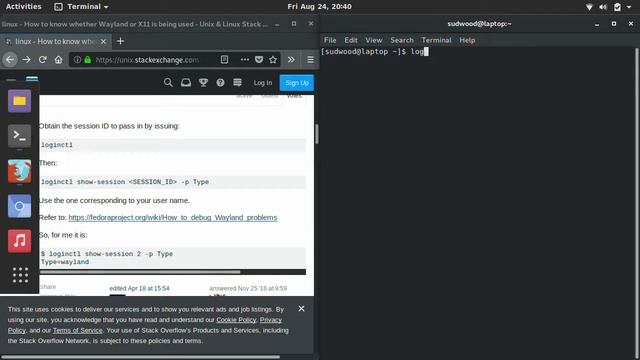Open Terminal Help menu

coord(467,40)
